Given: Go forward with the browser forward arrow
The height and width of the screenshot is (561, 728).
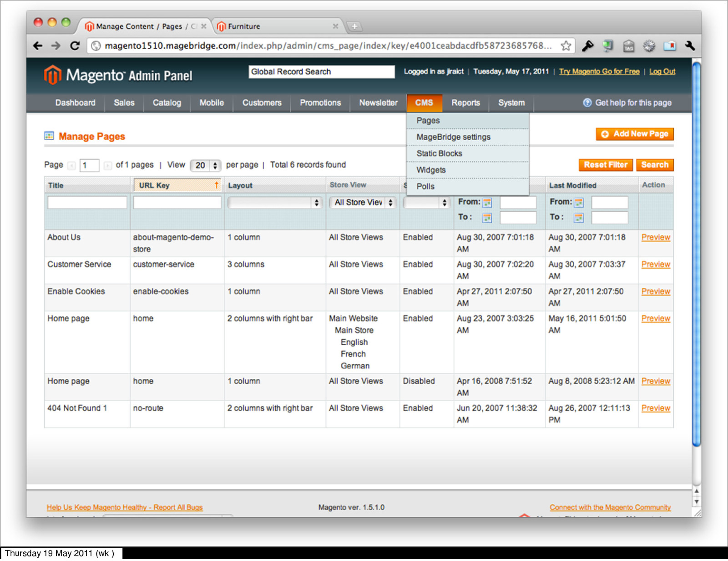Looking at the screenshot, I should point(56,46).
